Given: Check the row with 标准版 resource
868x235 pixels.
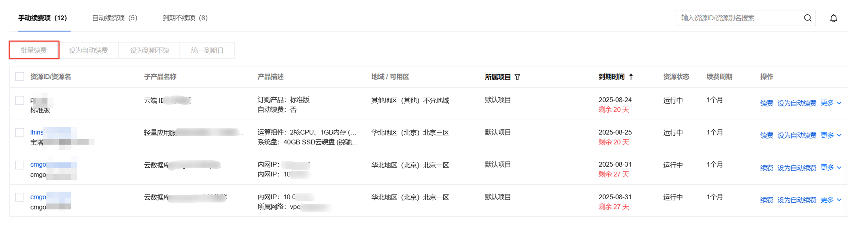Looking at the screenshot, I should click(x=20, y=100).
